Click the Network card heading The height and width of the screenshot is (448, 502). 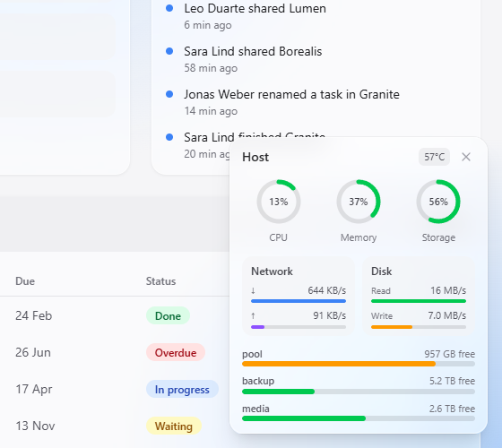click(272, 271)
